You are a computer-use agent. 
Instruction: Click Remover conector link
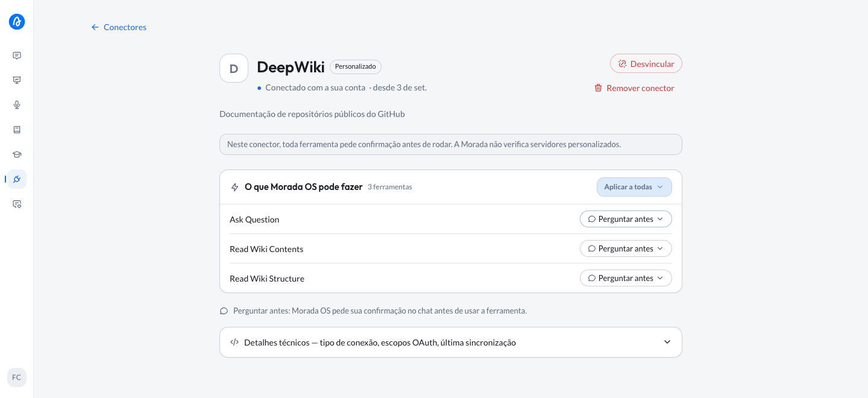pos(634,88)
